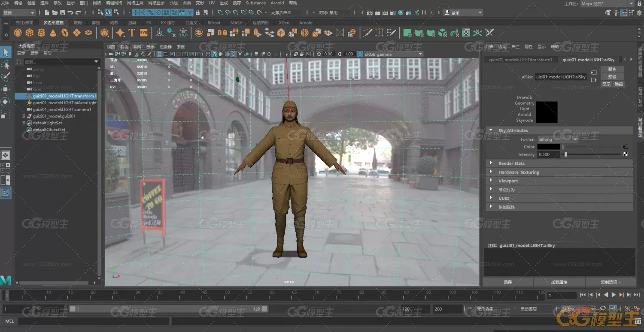Click the polygon super ellipse star icon
Viewport: 644px width, 332px height.
click(x=120, y=33)
